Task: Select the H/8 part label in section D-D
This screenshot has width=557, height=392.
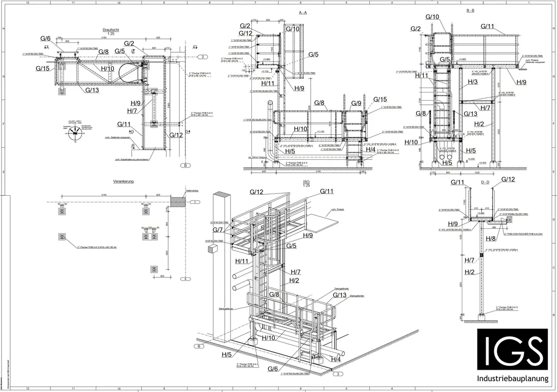Action: (x=491, y=239)
